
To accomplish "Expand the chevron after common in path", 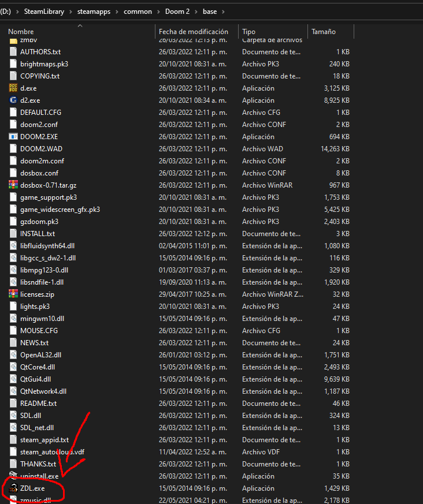I will [158, 12].
